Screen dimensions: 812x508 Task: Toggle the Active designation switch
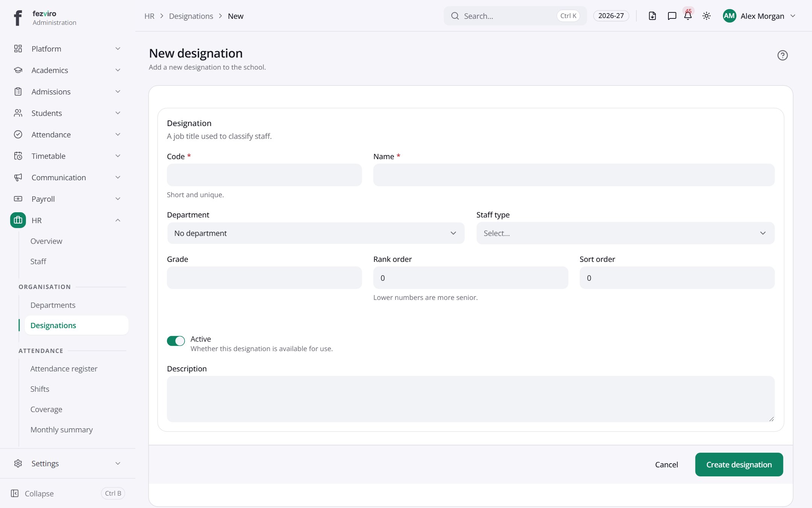pos(176,341)
